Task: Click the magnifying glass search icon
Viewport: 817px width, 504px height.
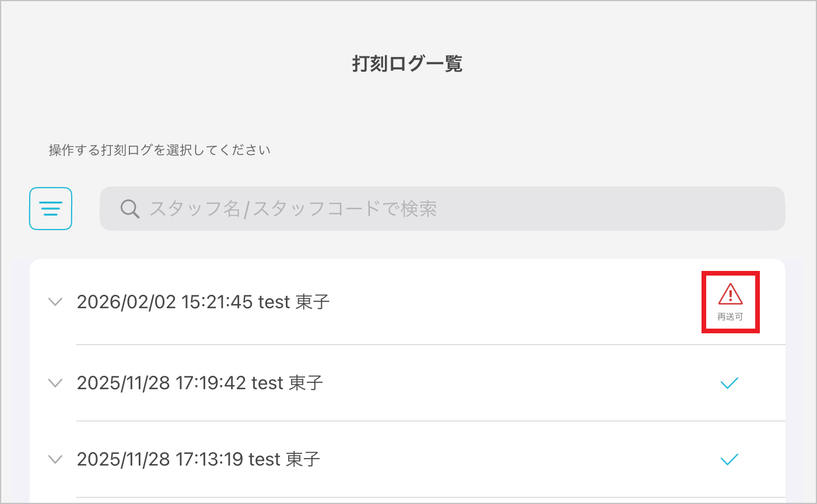Action: (x=129, y=209)
